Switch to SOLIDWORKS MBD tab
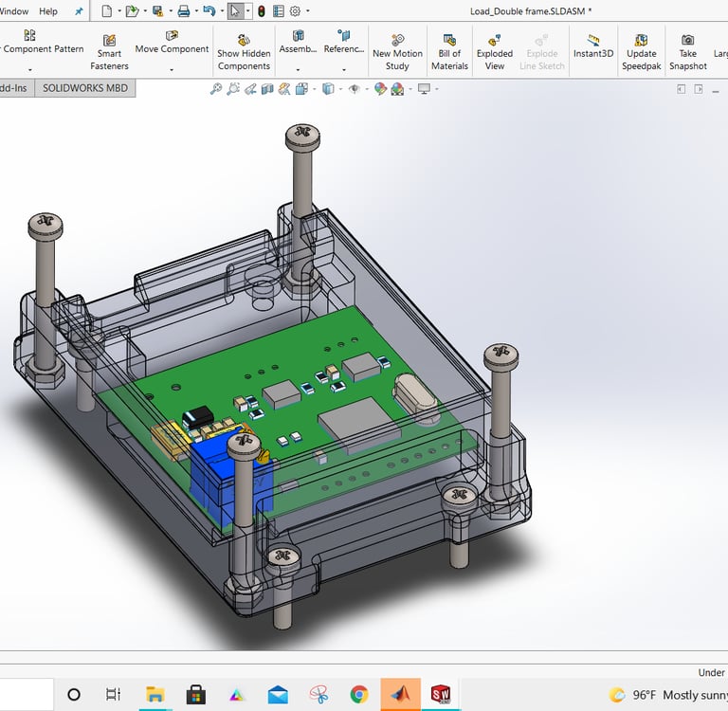This screenshot has height=711, width=728. click(84, 88)
